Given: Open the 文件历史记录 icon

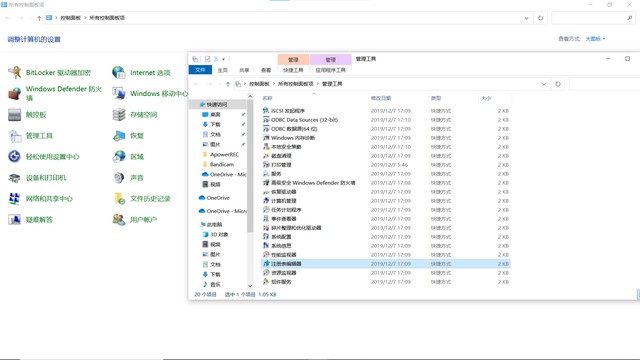Looking at the screenshot, I should [x=119, y=199].
